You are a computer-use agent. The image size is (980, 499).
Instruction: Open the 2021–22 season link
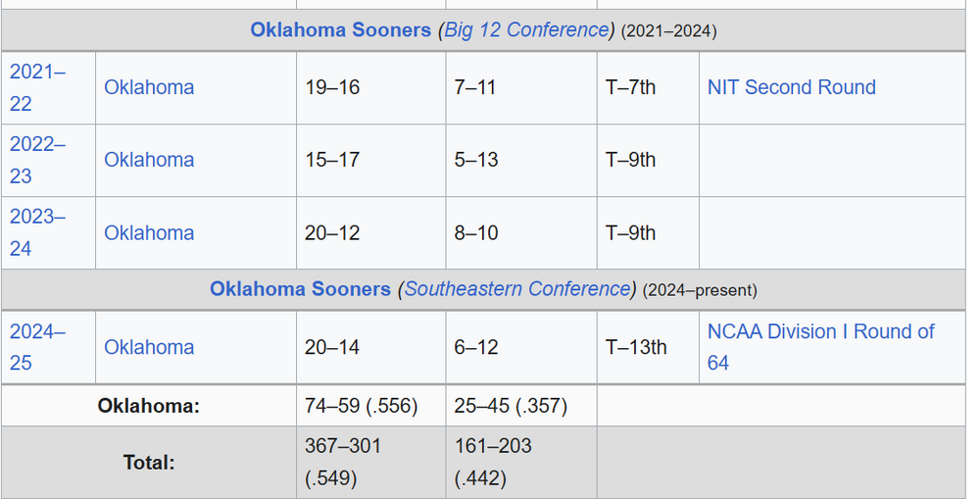tap(37, 87)
